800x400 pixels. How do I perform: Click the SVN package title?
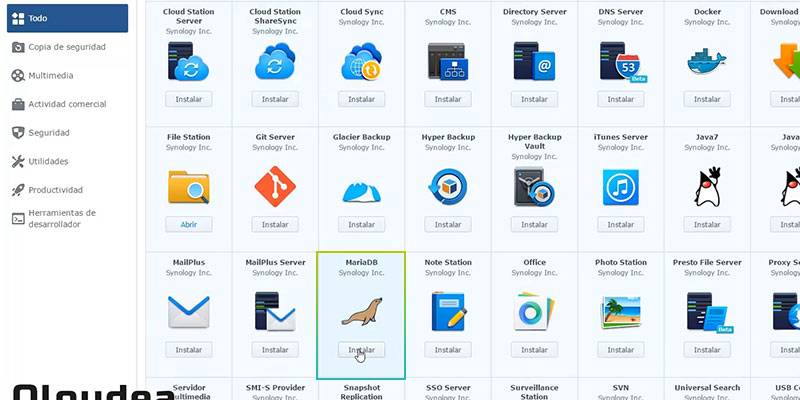pos(620,388)
